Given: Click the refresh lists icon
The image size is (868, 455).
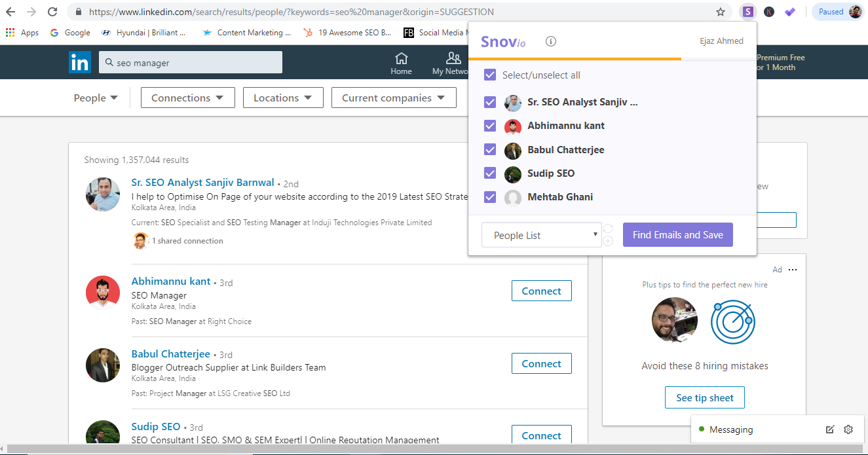Looking at the screenshot, I should point(607,228).
